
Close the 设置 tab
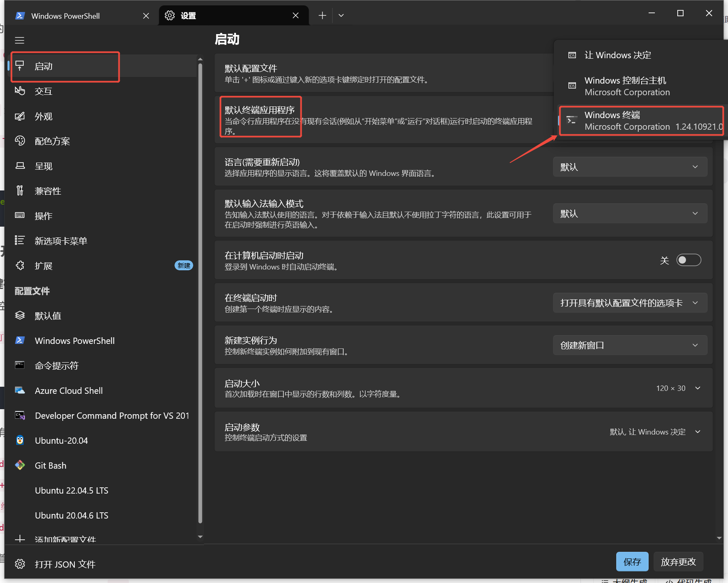pyautogui.click(x=295, y=15)
